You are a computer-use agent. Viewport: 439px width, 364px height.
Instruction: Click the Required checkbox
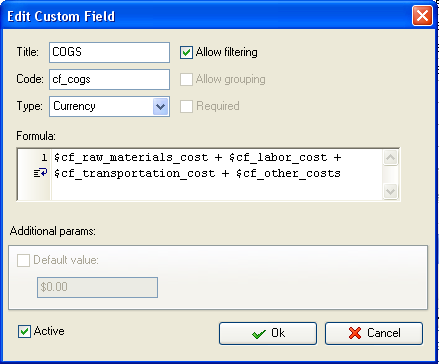pos(186,106)
